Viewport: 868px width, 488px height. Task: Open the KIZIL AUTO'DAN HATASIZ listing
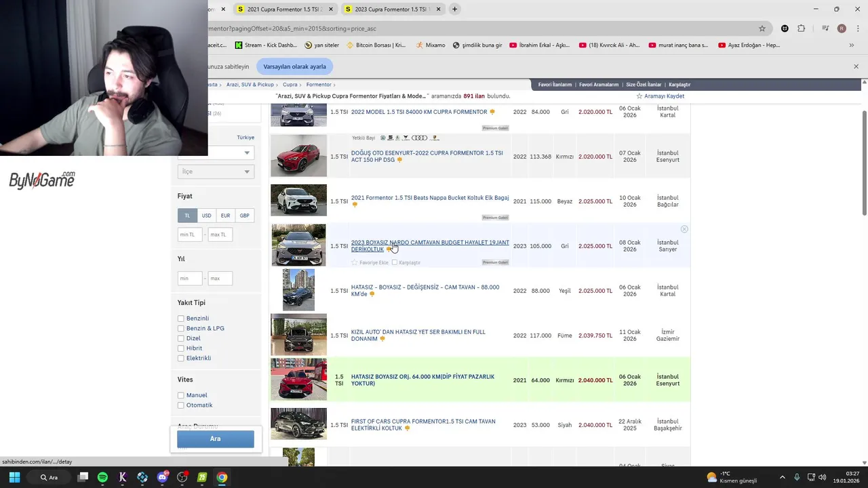point(418,335)
